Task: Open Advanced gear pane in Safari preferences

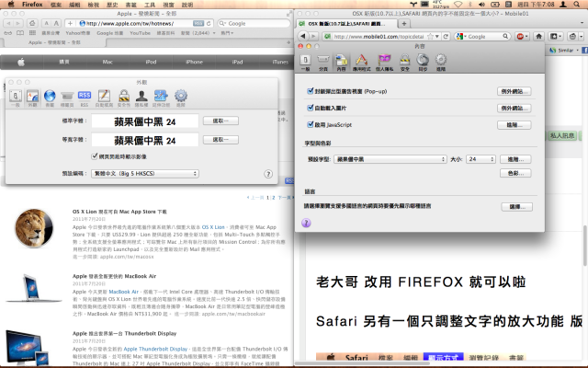Action: click(x=181, y=98)
